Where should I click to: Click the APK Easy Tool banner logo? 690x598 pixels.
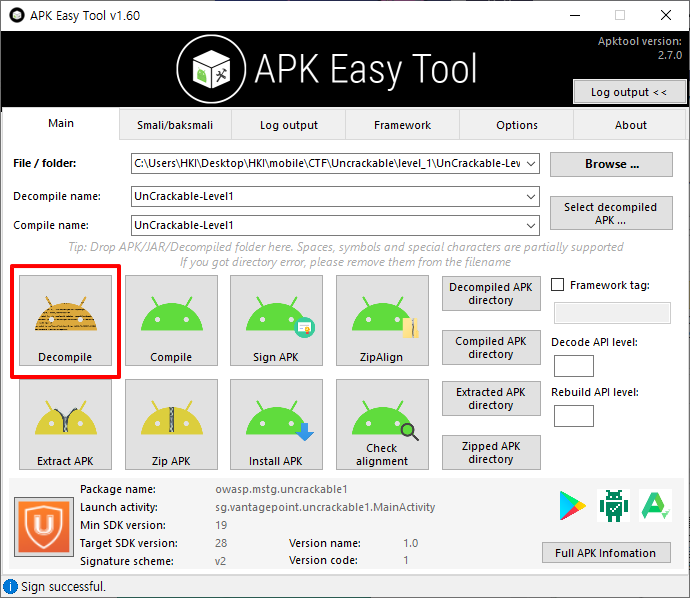(211, 69)
